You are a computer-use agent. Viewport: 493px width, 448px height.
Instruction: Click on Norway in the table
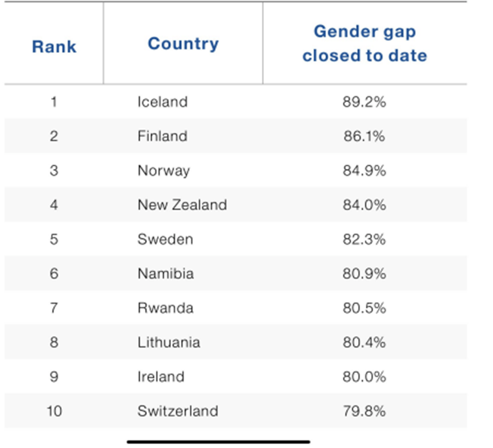tap(163, 171)
